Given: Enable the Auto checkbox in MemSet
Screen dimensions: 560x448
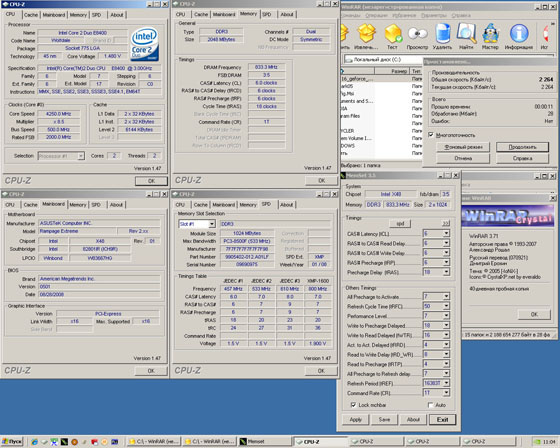Looking at the screenshot, I should pyautogui.click(x=430, y=405).
